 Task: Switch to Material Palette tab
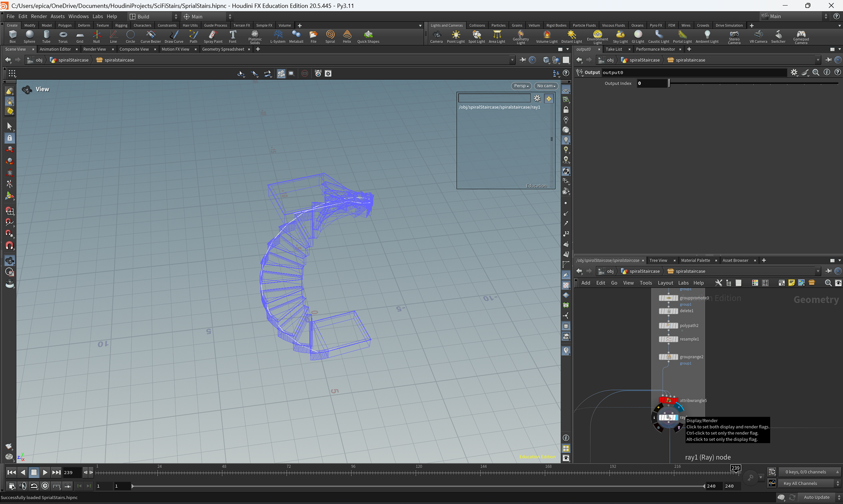[x=695, y=261]
